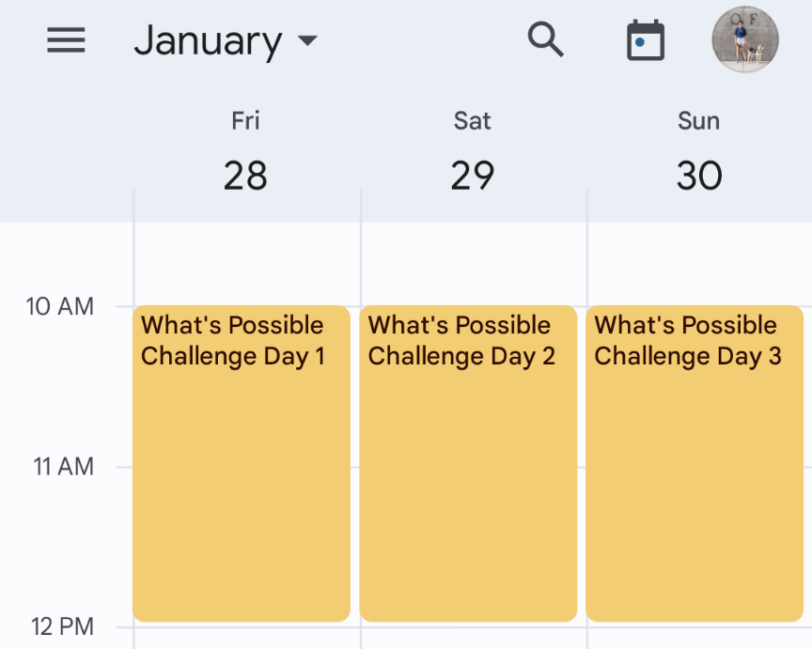
Task: Click the search magnifier icon
Action: pyautogui.click(x=545, y=39)
